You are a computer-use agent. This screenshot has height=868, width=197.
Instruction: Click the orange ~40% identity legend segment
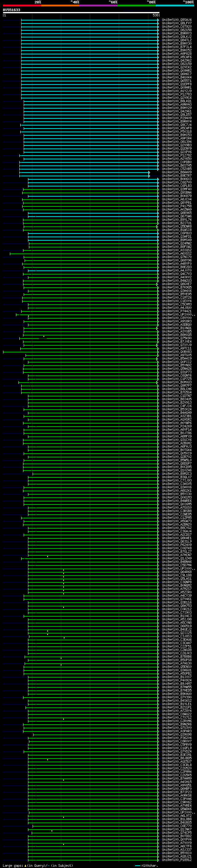[x=60, y=6]
